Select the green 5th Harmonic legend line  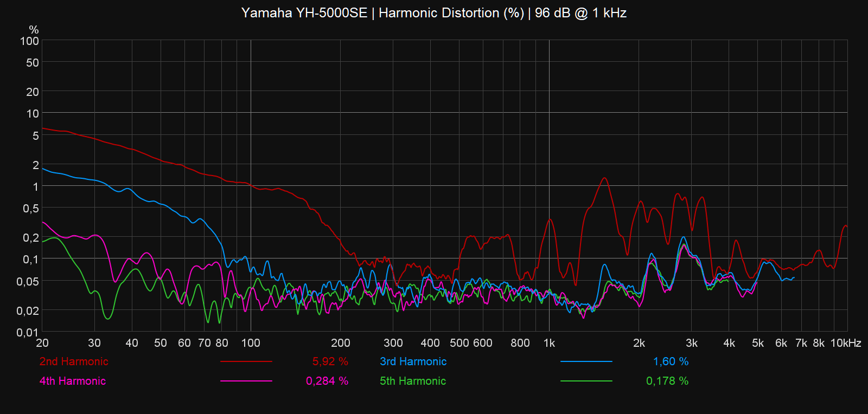point(586,381)
